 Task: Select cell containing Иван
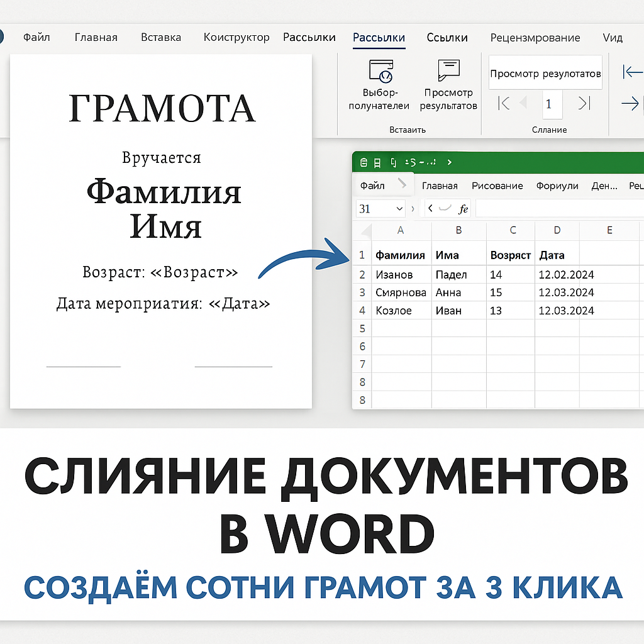pyautogui.click(x=459, y=311)
